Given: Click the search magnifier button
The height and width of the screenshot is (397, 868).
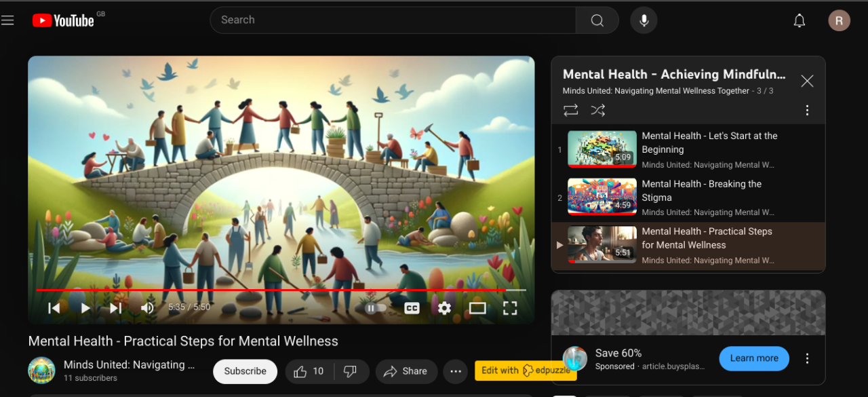Looking at the screenshot, I should [x=597, y=20].
